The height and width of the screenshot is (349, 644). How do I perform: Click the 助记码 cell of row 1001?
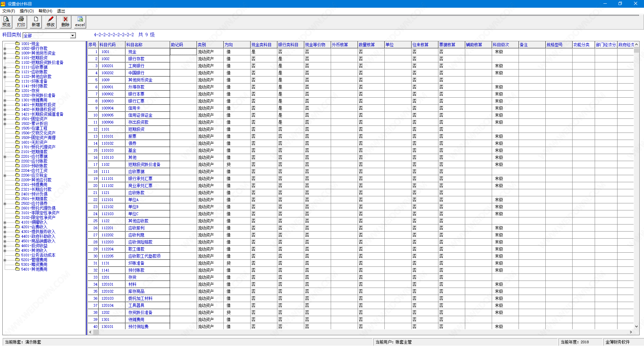(x=183, y=52)
